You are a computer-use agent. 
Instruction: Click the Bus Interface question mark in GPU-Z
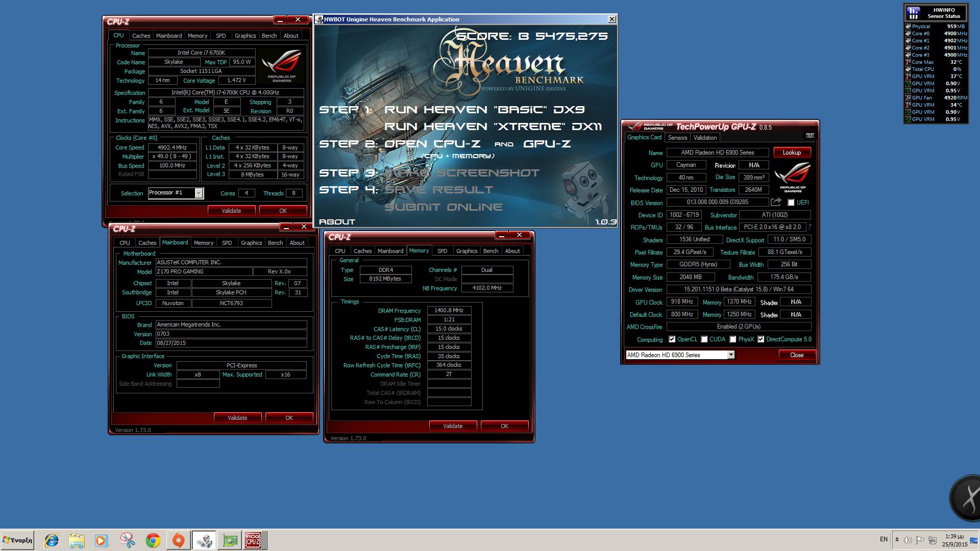point(810,227)
